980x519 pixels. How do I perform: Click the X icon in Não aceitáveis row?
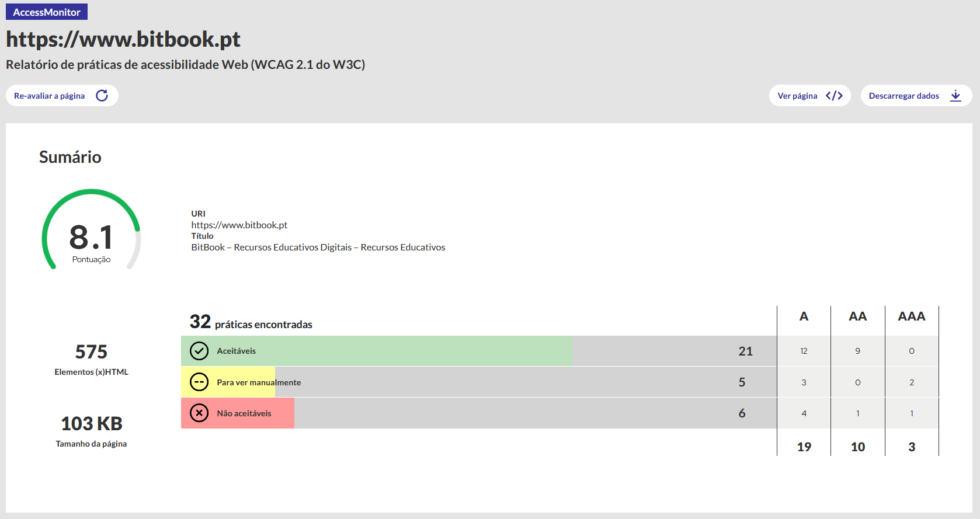point(199,413)
